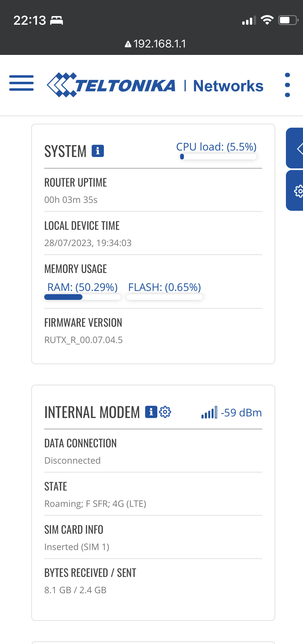This screenshot has height=644, width=303.
Task: Click the CPU load progress bar
Action: pos(218,156)
